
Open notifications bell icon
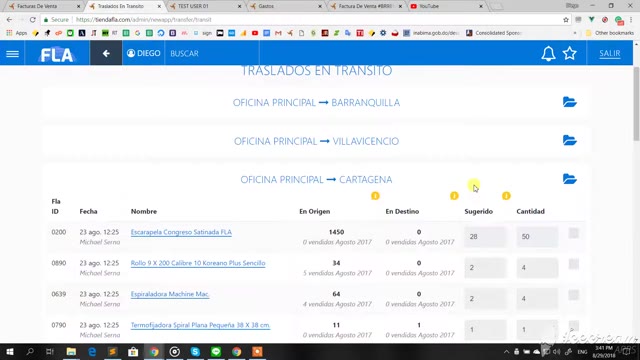tap(548, 53)
